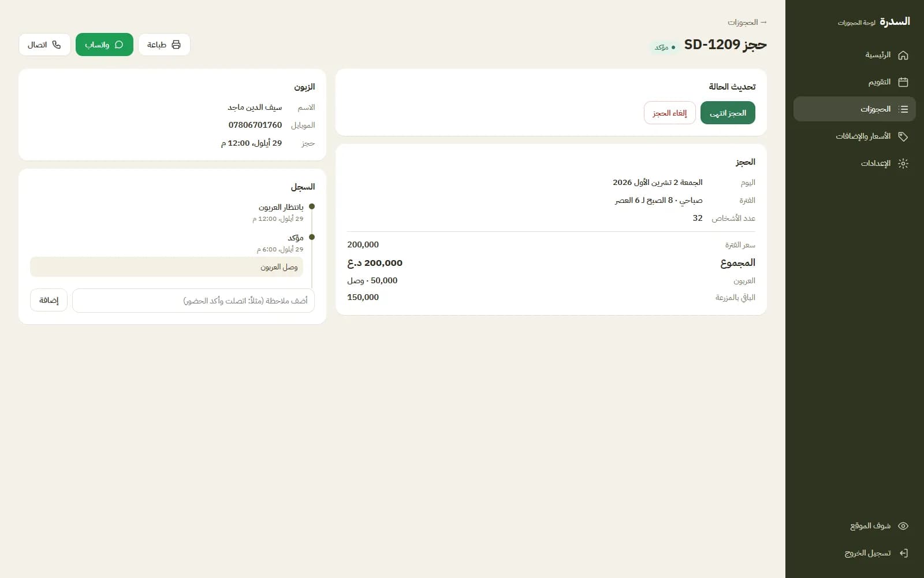Click the home icon beside الرئيسية
The image size is (924, 578).
[x=903, y=55]
